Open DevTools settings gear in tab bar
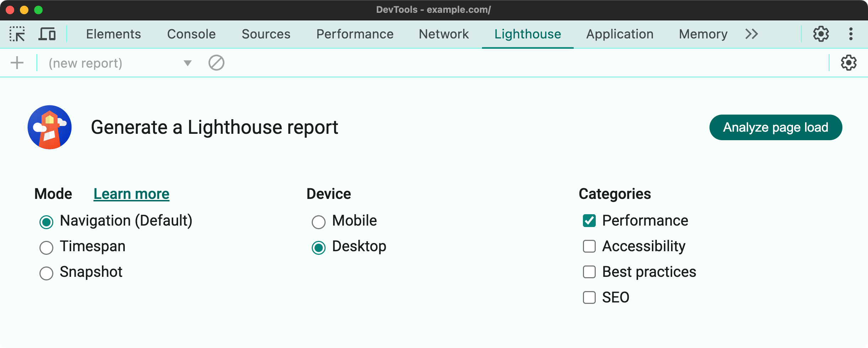Image resolution: width=868 pixels, height=348 pixels. [x=821, y=34]
